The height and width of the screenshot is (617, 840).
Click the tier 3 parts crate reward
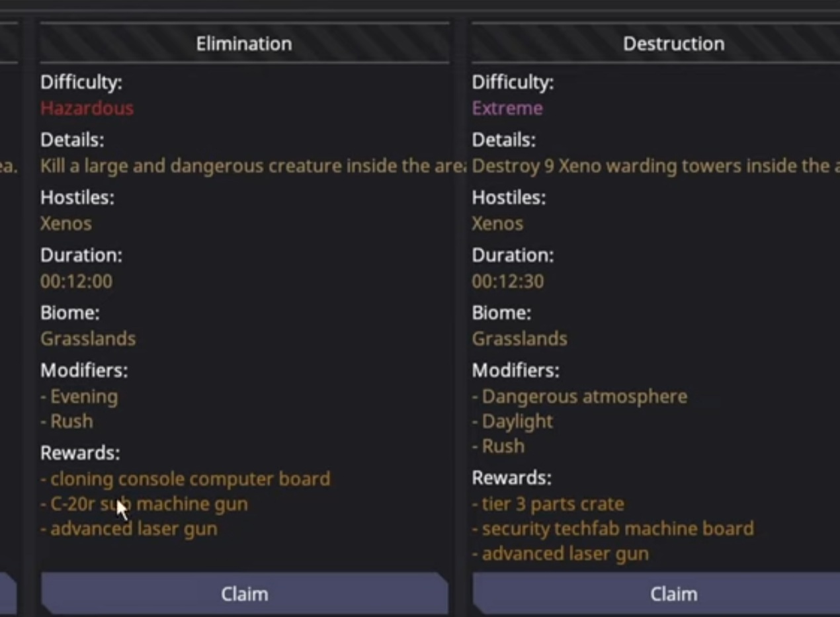click(x=552, y=503)
